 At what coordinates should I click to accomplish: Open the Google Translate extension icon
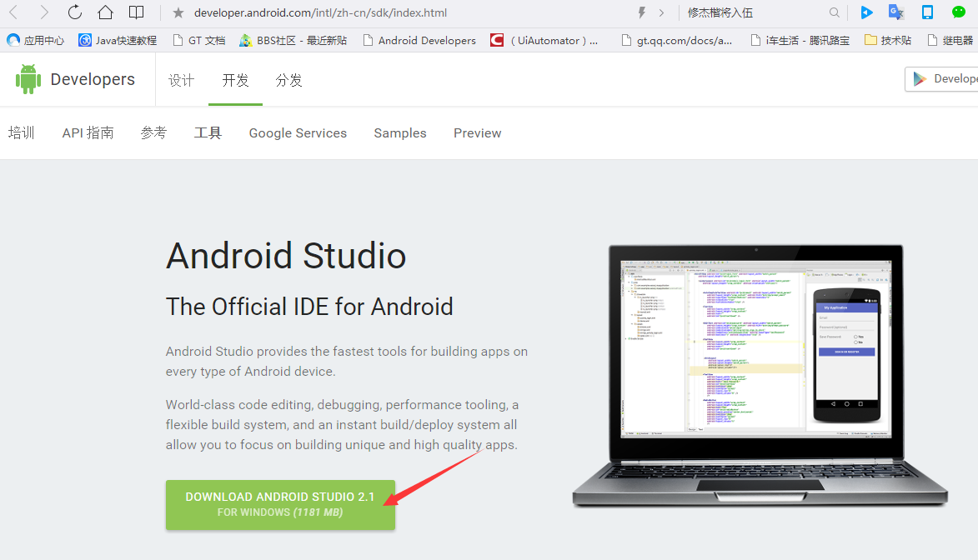tap(896, 12)
